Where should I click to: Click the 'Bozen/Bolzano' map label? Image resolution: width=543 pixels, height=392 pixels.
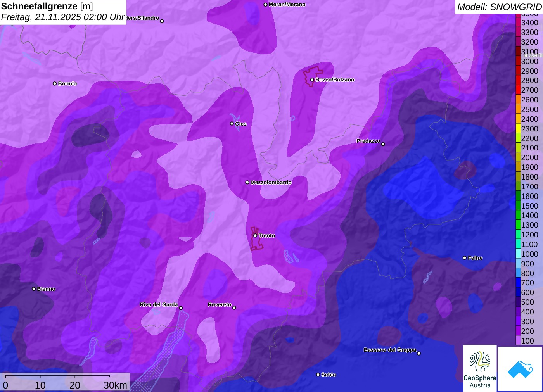click(x=335, y=79)
